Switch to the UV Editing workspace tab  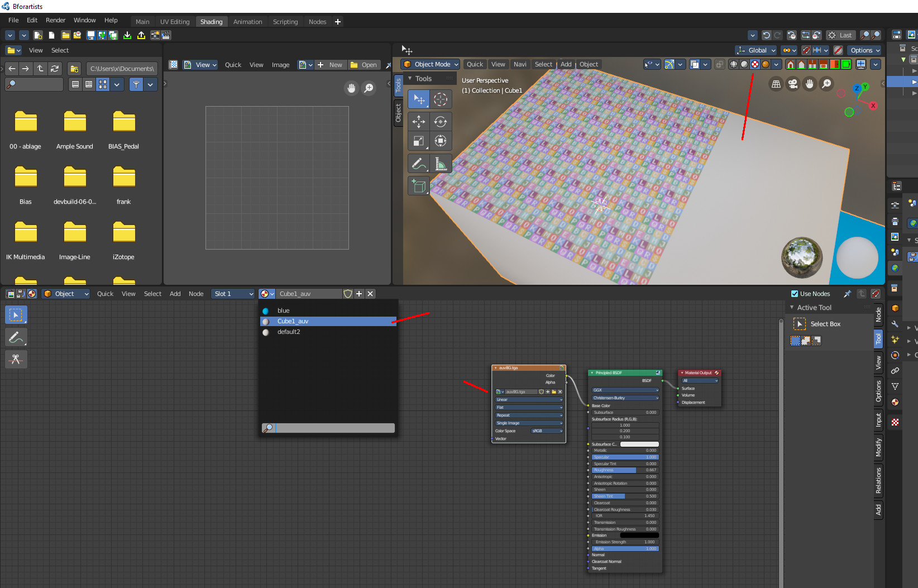coord(175,22)
